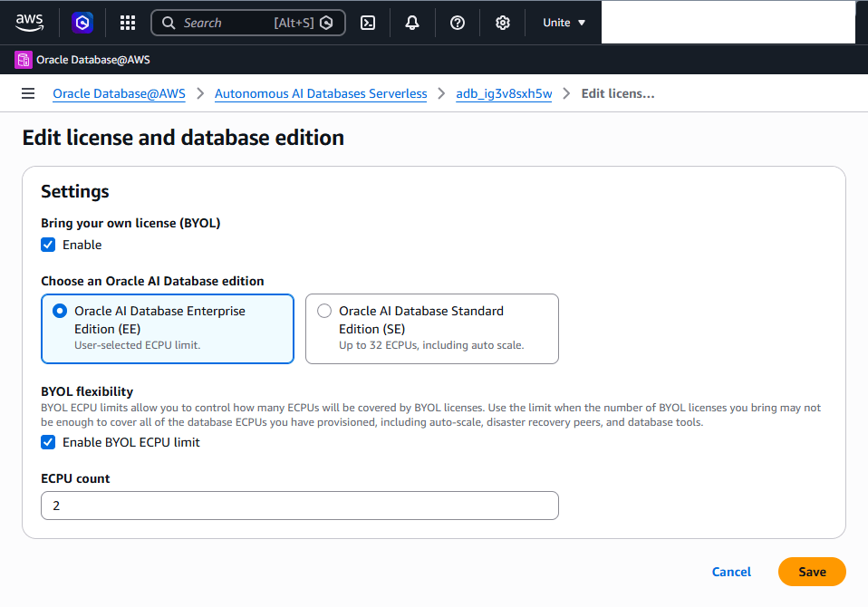868x607 pixels.
Task: Click the 'Edit licens...' breadcrumb text
Action: pos(618,93)
